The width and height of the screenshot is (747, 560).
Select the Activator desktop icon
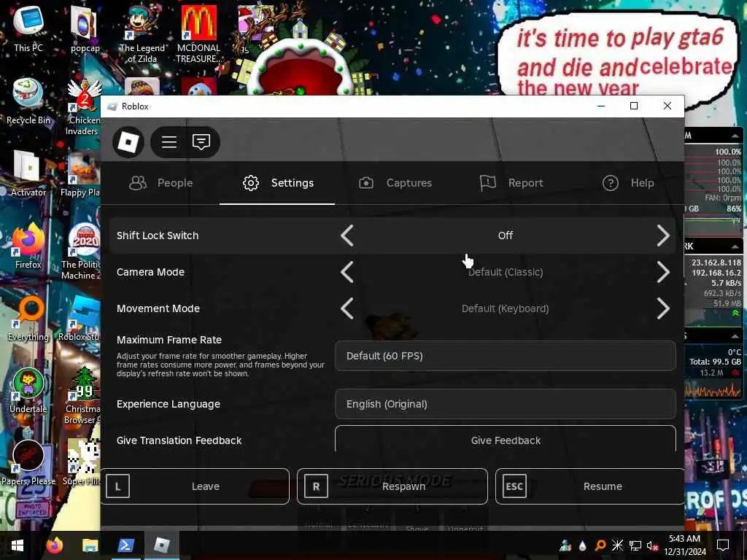[x=28, y=174]
